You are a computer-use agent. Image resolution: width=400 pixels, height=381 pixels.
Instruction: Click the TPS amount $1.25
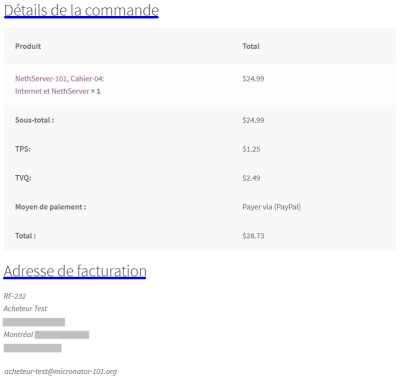[251, 149]
